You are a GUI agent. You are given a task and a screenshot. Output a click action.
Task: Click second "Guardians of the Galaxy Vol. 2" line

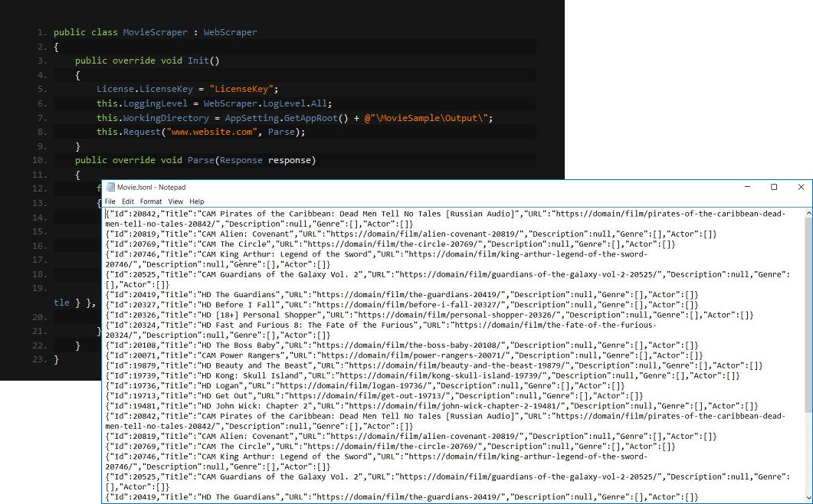(448, 482)
